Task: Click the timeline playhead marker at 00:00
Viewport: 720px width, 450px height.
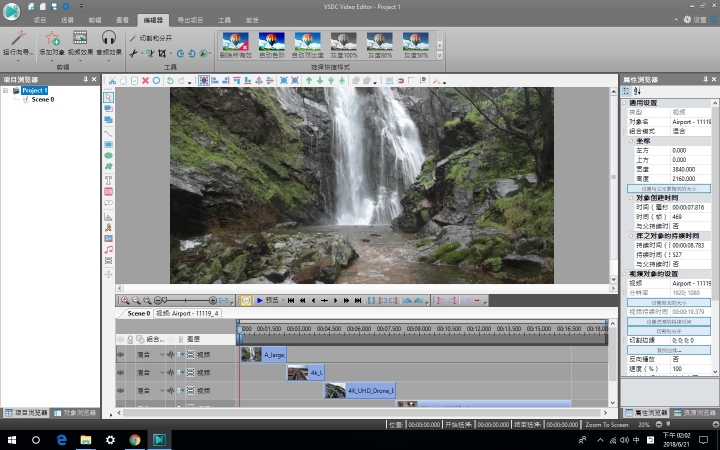Action: [x=239, y=329]
